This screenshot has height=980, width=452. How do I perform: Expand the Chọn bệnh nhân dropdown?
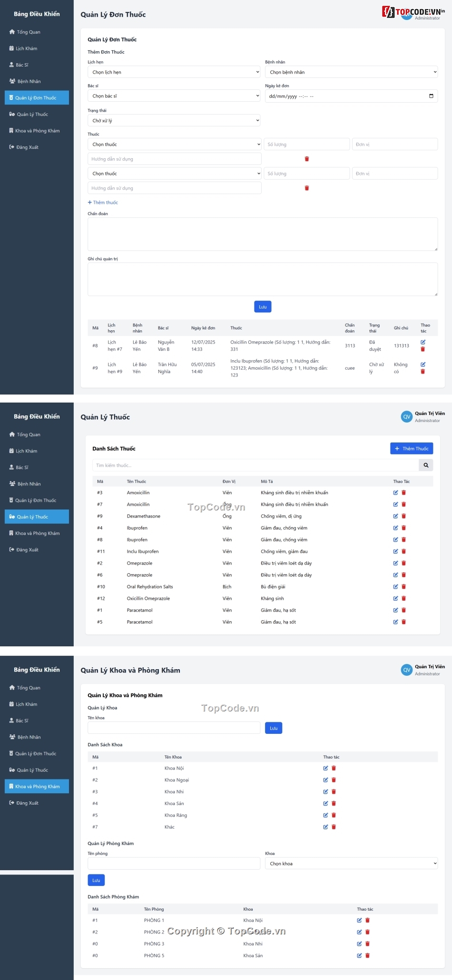tap(351, 72)
